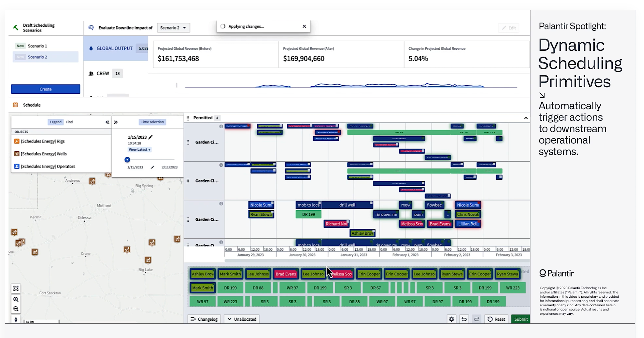Click the blue Create button
Screen dimensions: 644x338
pyautogui.click(x=45, y=89)
